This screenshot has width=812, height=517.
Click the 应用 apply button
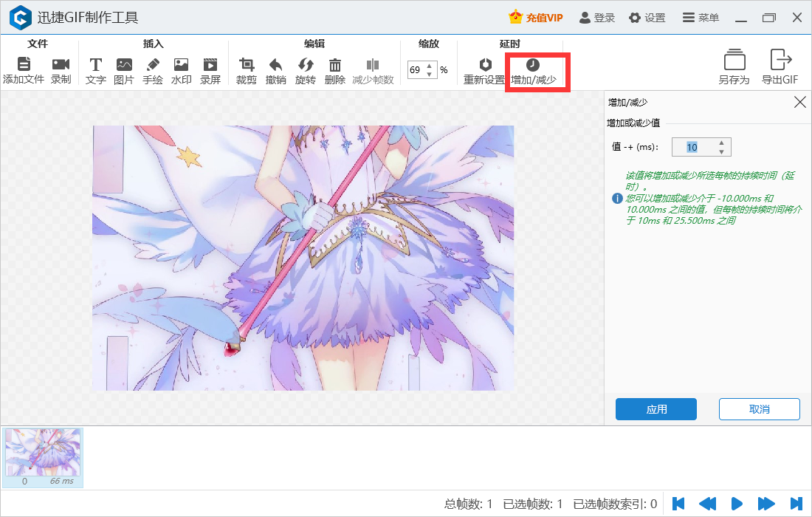(656, 409)
